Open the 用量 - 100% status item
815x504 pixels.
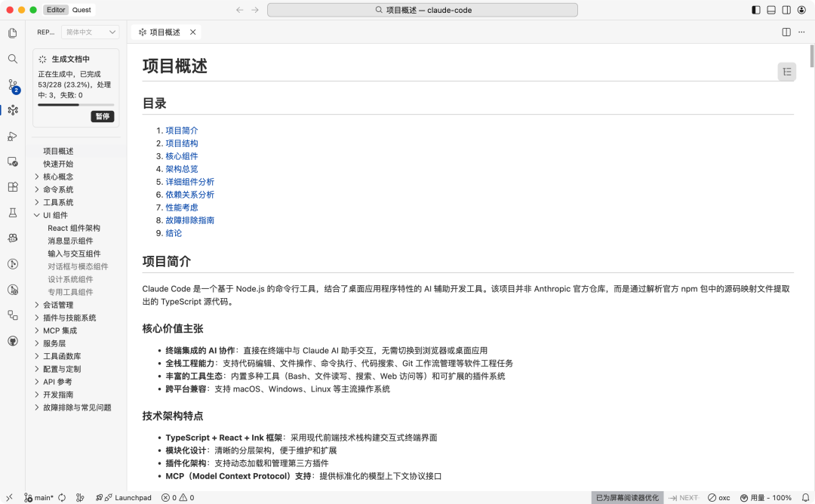click(x=766, y=497)
